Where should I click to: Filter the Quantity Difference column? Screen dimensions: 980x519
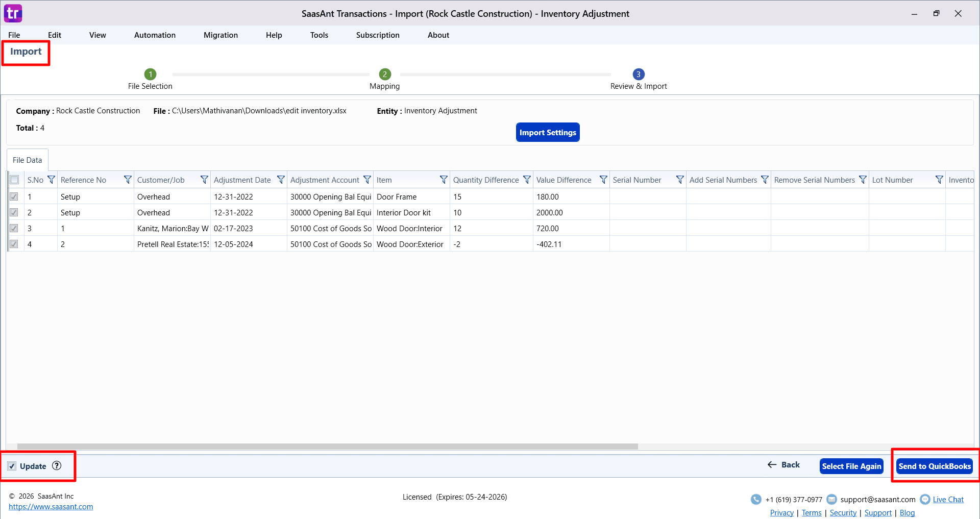[x=527, y=180]
